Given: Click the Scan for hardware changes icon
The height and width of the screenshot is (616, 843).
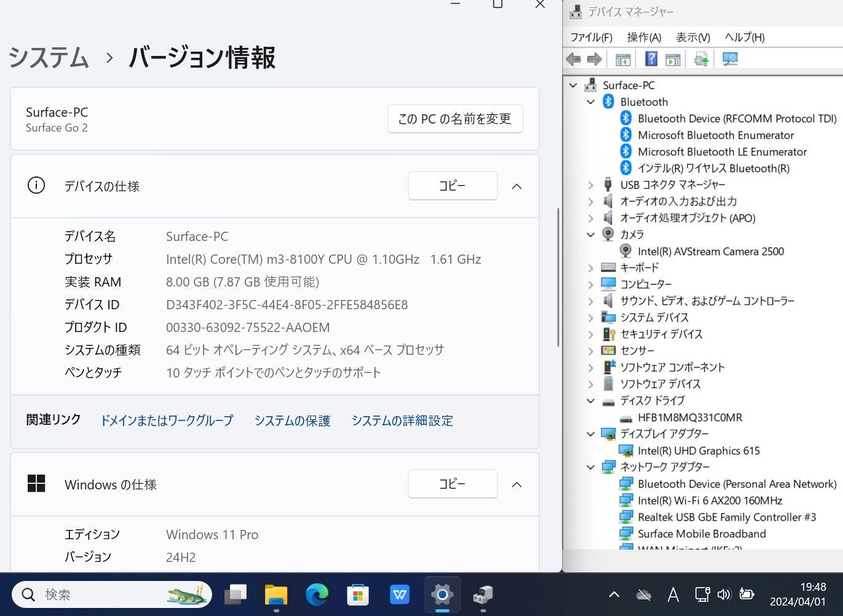Looking at the screenshot, I should (x=730, y=58).
